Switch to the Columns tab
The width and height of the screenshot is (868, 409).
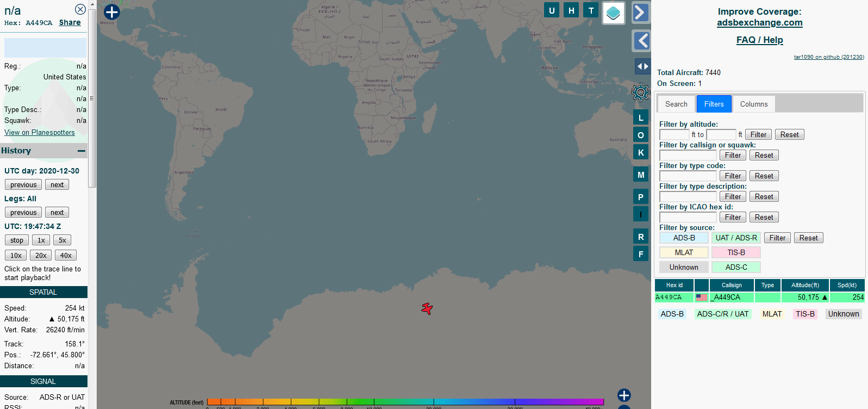click(x=754, y=104)
